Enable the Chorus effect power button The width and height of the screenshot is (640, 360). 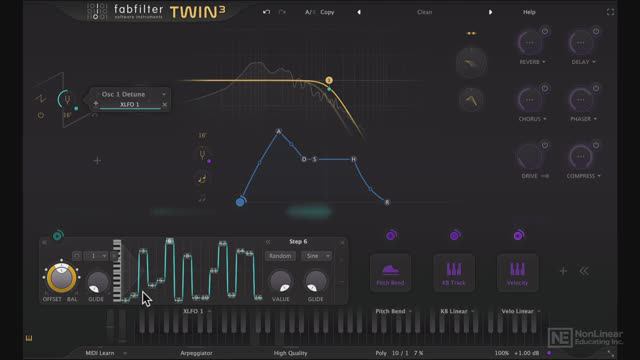coord(545,88)
